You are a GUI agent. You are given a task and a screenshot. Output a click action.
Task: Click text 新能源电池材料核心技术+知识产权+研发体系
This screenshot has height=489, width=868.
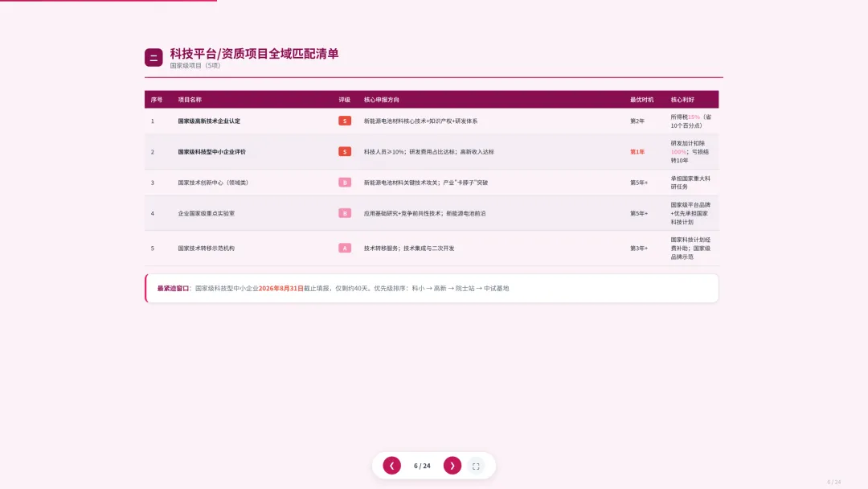(x=420, y=121)
